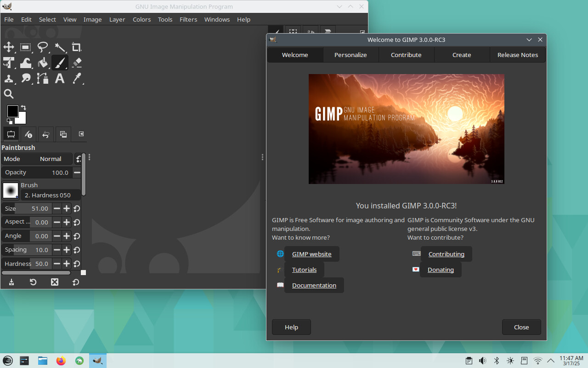Pick the Crop tool

[76, 47]
